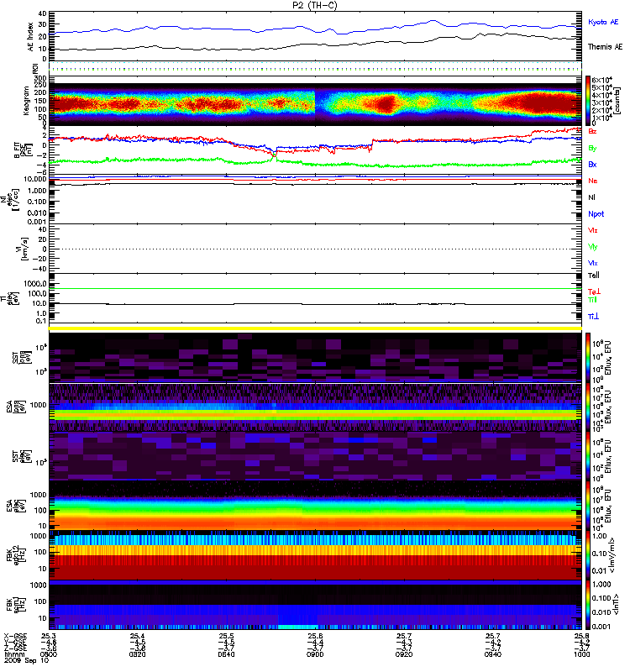Click the Keogram counts unit label
The image size is (630, 672).
point(617,101)
